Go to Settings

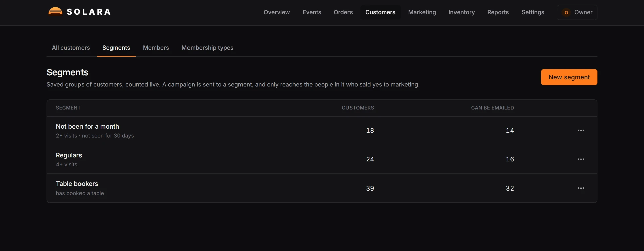(533, 12)
